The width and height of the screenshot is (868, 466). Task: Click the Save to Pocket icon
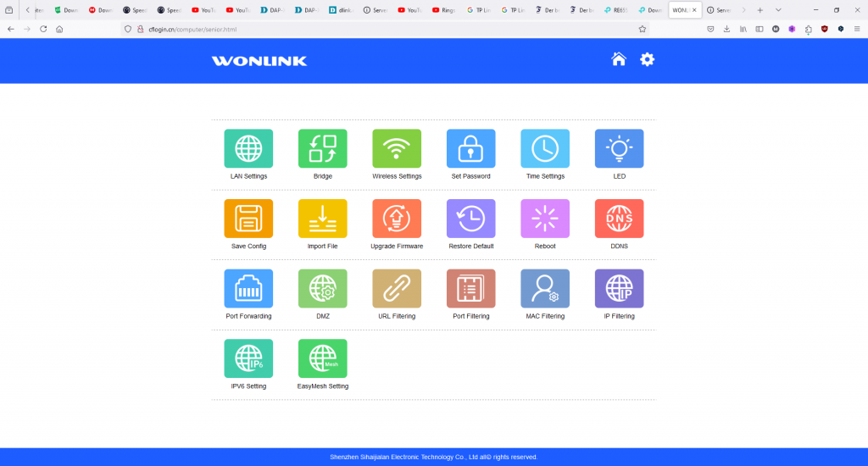(711, 29)
